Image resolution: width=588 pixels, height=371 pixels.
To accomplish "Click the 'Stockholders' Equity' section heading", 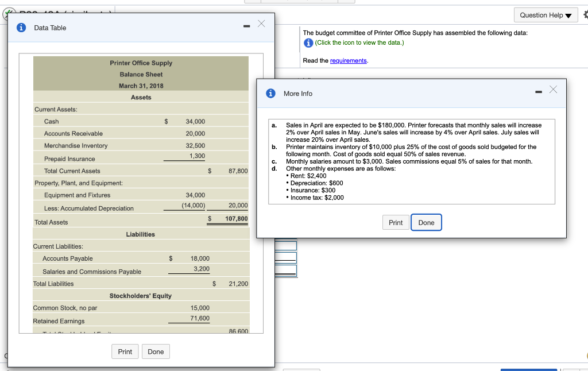I will [x=140, y=296].
